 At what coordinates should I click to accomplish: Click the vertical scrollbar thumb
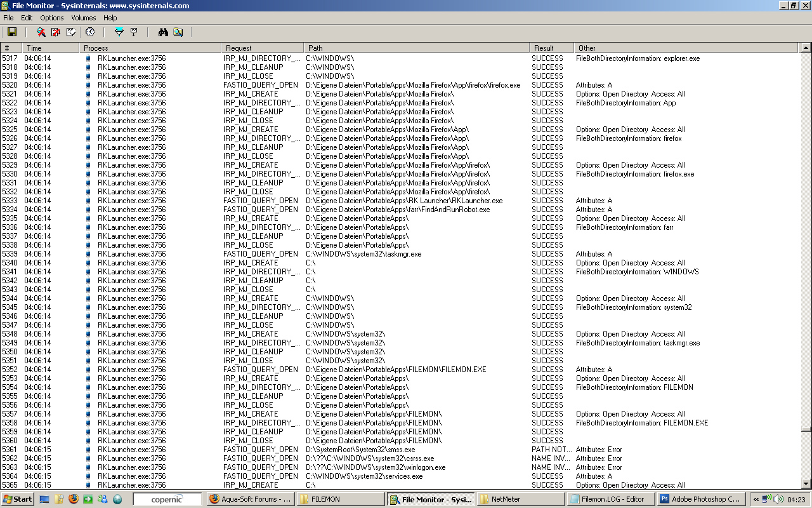(806, 429)
